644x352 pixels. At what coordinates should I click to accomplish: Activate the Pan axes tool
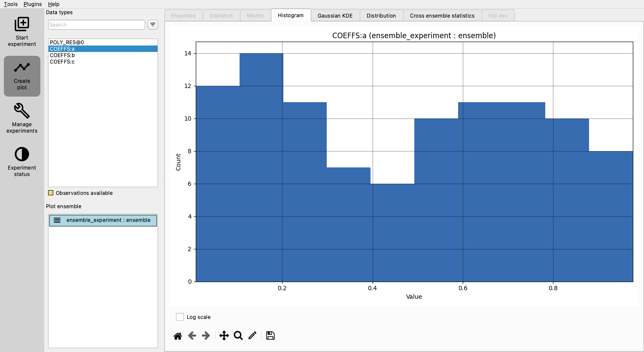(224, 336)
